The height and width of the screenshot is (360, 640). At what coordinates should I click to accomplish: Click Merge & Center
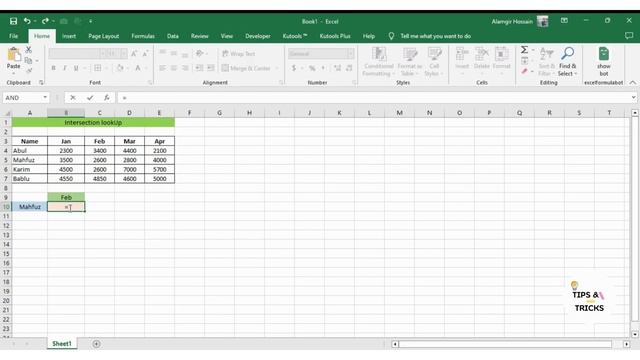coord(247,68)
